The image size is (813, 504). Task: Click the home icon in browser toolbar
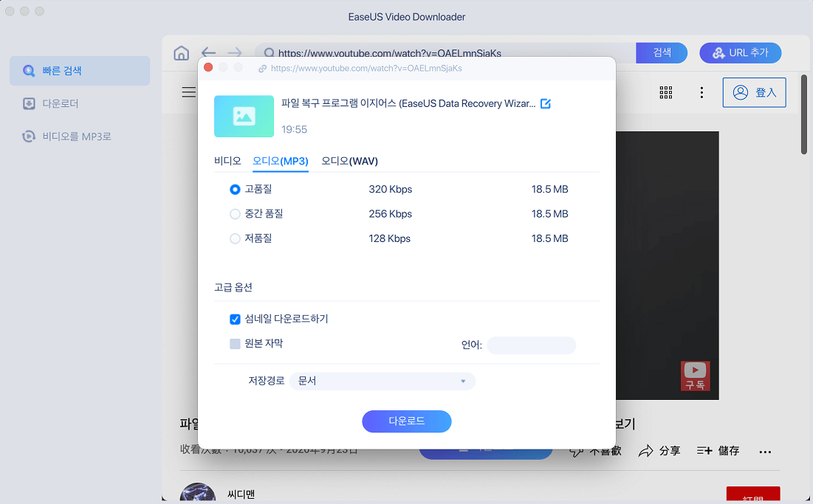coord(181,53)
